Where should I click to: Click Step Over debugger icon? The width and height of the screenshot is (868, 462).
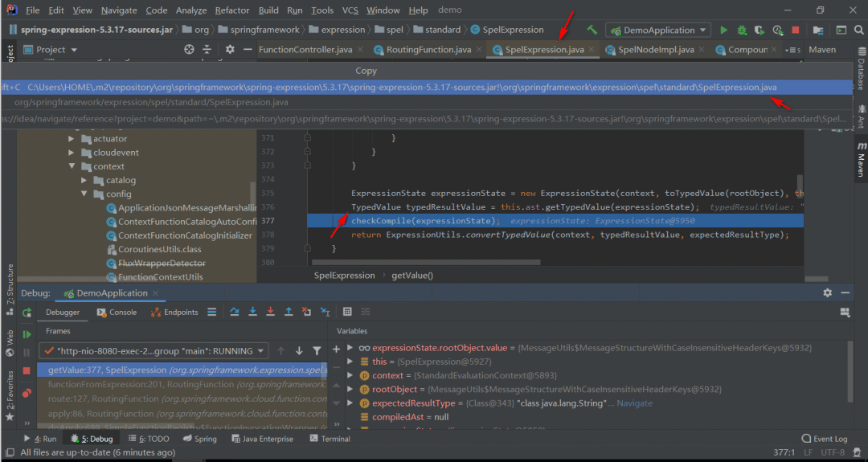[235, 312]
